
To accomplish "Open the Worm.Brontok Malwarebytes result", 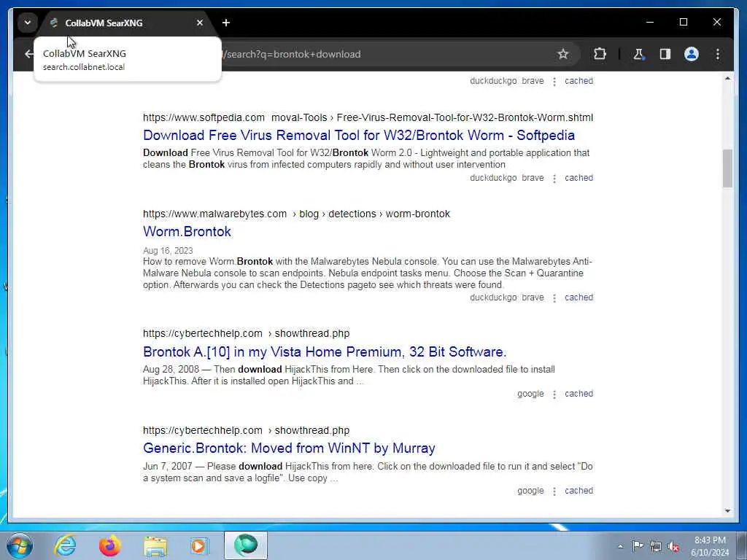I will 187,231.
